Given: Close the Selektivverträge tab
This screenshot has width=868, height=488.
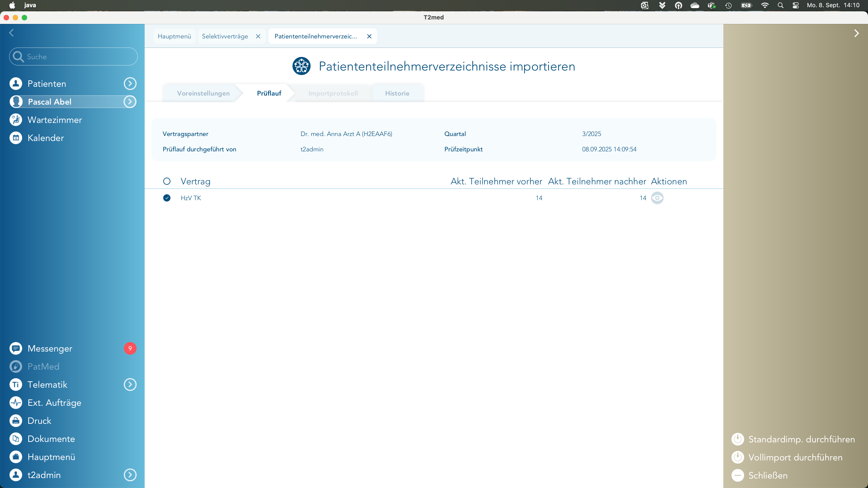Looking at the screenshot, I should (x=258, y=36).
